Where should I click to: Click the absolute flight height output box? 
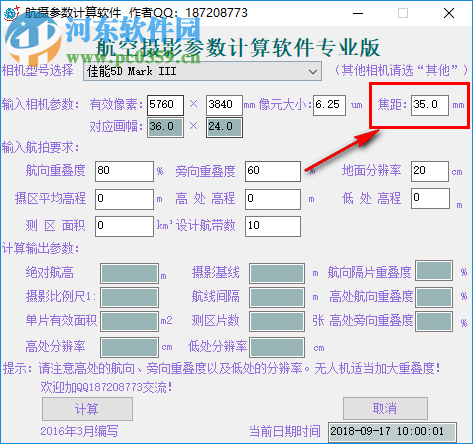tap(130, 273)
